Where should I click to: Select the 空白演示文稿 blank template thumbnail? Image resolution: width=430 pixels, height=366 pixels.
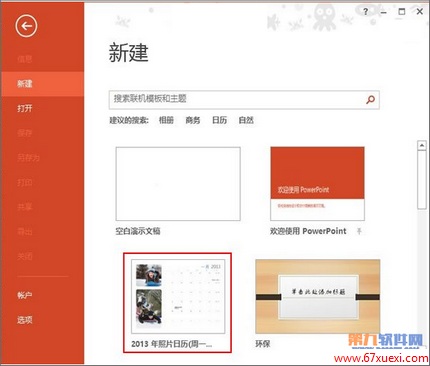178,184
